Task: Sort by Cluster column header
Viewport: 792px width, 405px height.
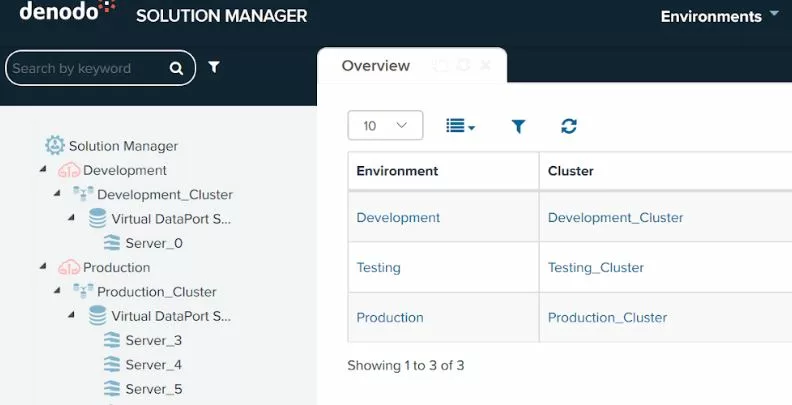Action: click(x=570, y=171)
